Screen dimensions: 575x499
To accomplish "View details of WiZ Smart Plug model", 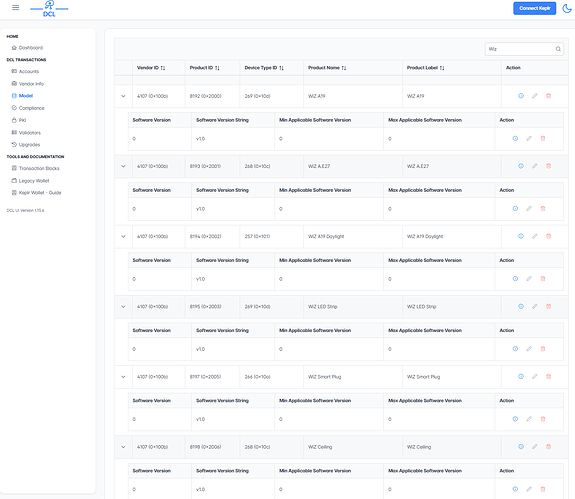I will click(x=521, y=377).
